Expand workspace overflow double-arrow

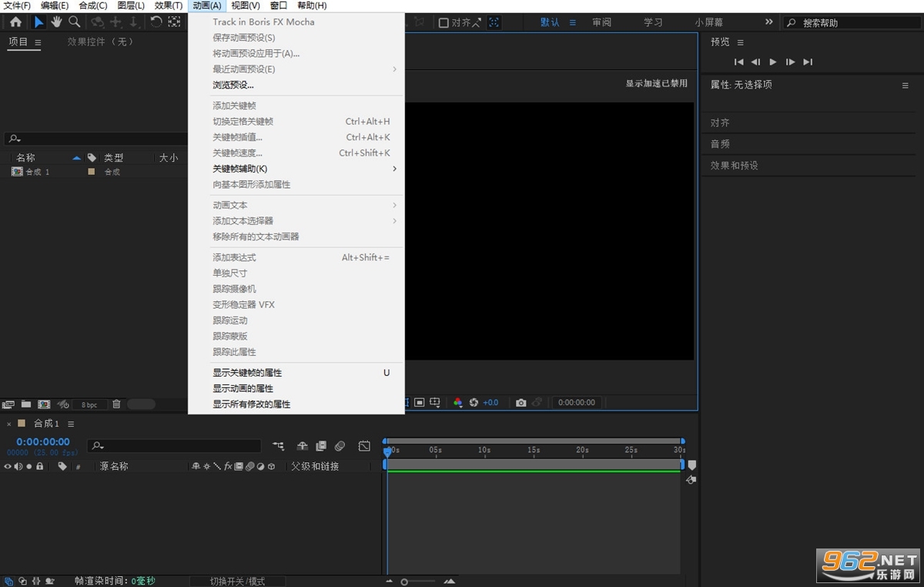pos(768,22)
